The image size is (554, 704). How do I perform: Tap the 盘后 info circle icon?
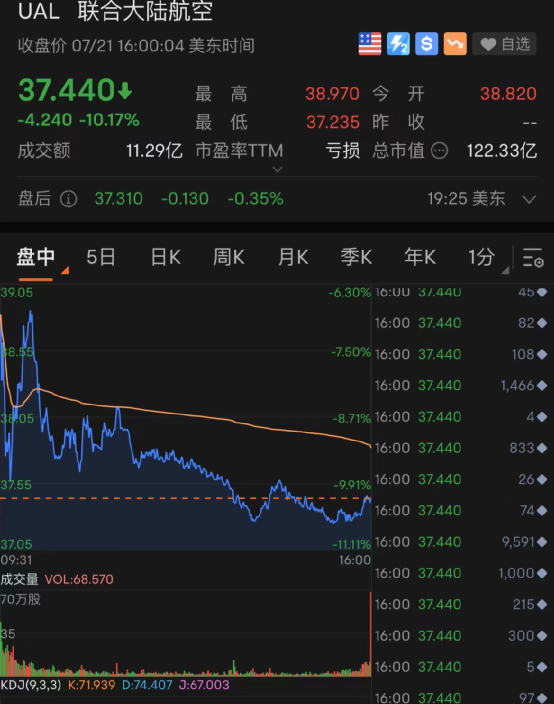click(x=69, y=198)
